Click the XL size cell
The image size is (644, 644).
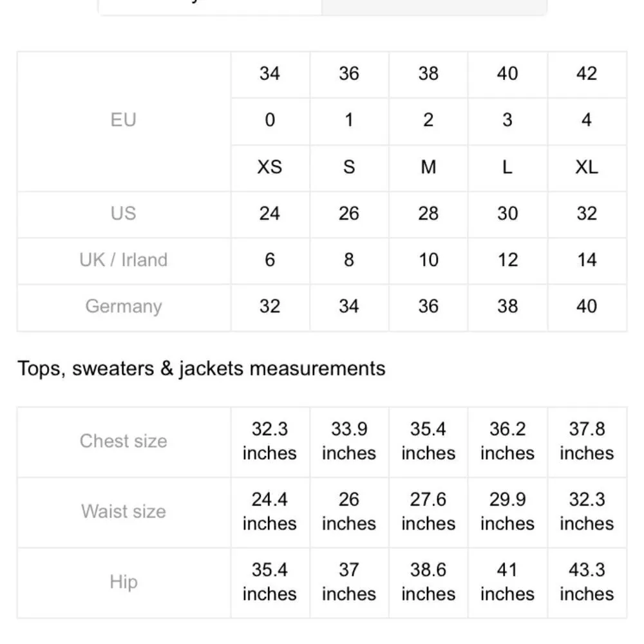(x=587, y=167)
